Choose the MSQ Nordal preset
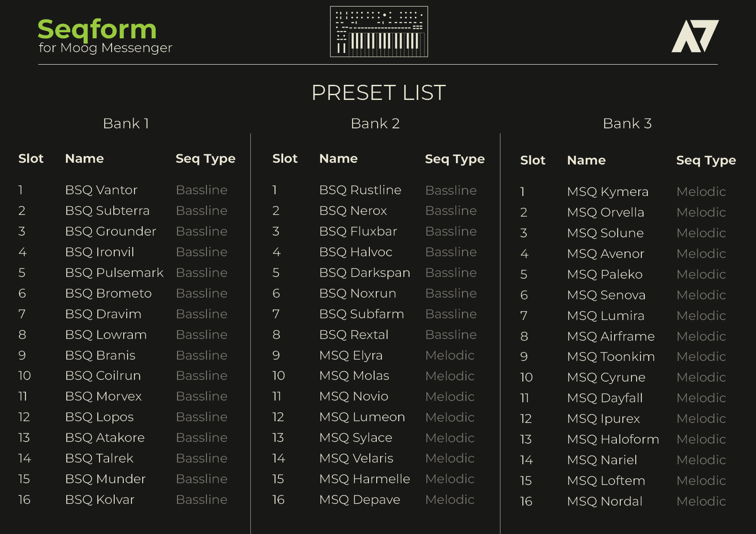Image resolution: width=756 pixels, height=534 pixels. (604, 501)
